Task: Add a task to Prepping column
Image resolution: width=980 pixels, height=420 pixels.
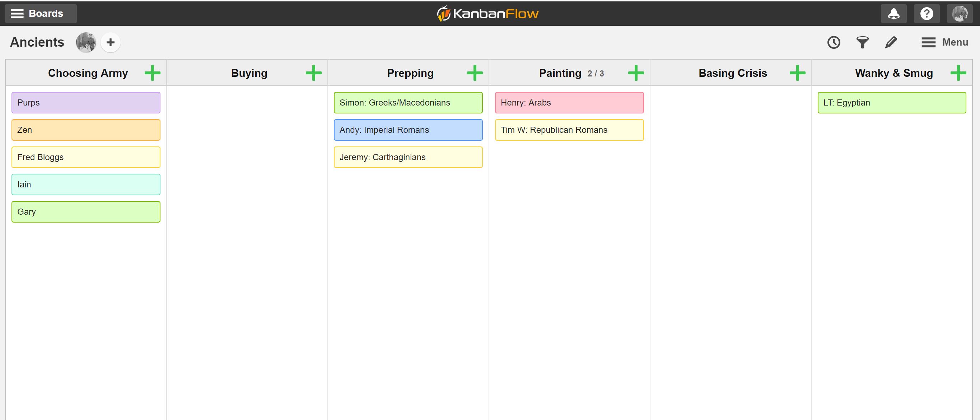Action: (x=475, y=73)
